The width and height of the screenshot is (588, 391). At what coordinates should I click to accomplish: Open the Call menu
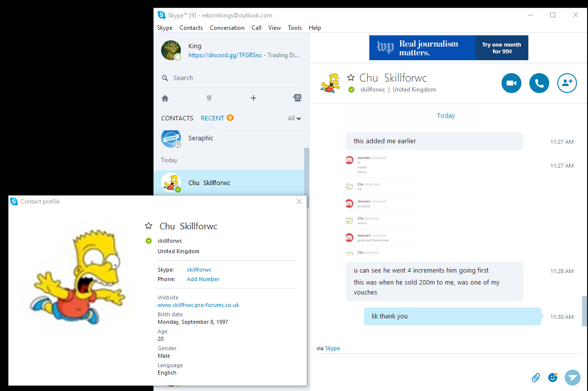tap(256, 28)
